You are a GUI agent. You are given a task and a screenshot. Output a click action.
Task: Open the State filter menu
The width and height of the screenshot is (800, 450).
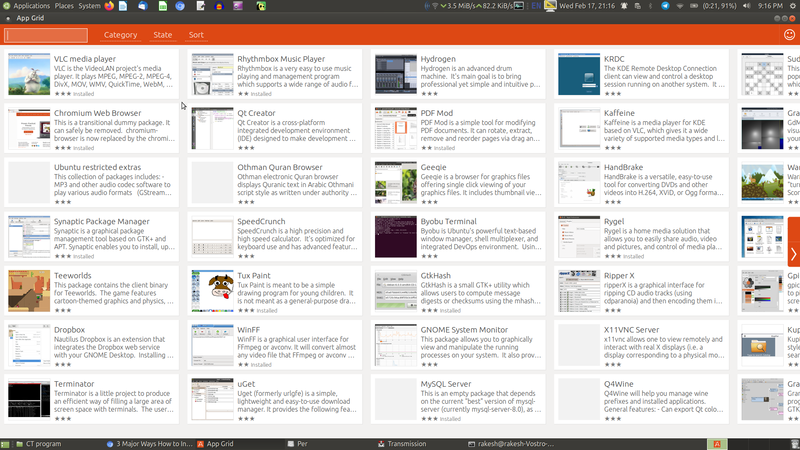pos(163,35)
